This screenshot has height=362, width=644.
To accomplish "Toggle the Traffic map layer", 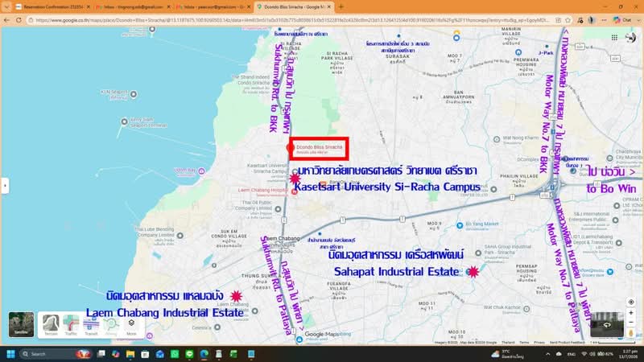I will click(x=71, y=325).
